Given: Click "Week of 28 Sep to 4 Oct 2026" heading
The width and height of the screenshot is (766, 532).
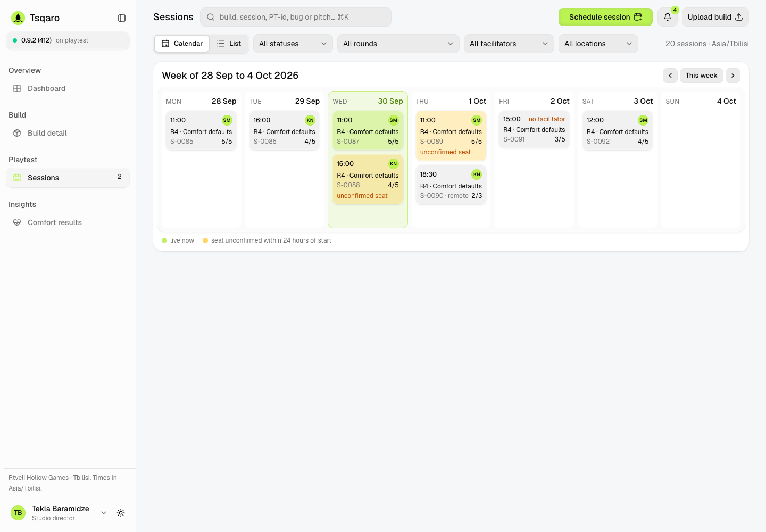Looking at the screenshot, I should (x=230, y=76).
